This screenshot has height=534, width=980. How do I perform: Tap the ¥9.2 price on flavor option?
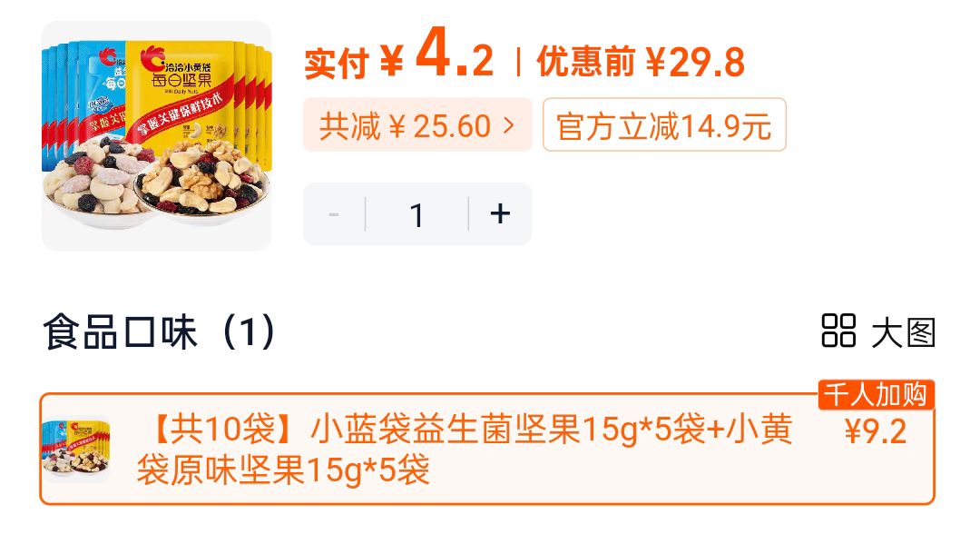click(x=875, y=431)
